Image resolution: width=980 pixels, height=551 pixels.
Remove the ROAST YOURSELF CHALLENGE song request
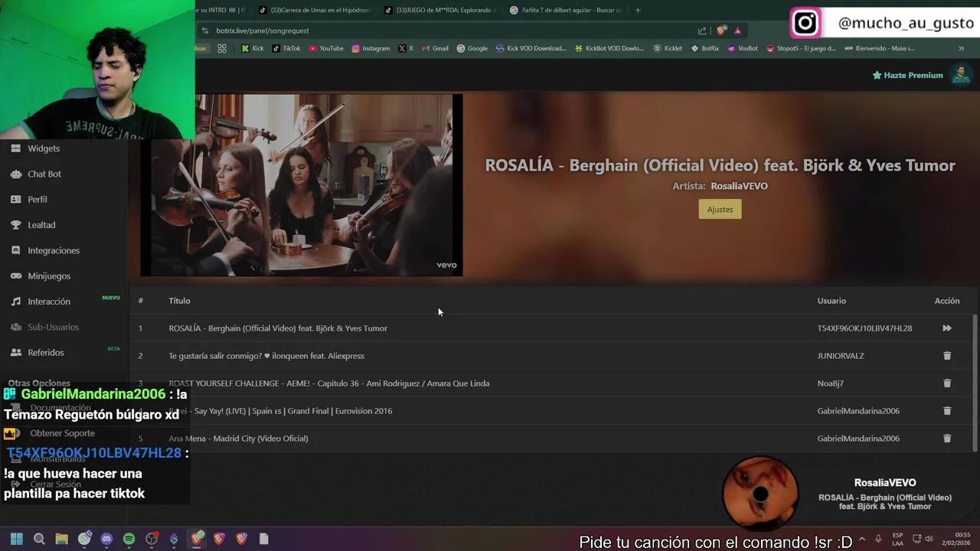pos(947,383)
